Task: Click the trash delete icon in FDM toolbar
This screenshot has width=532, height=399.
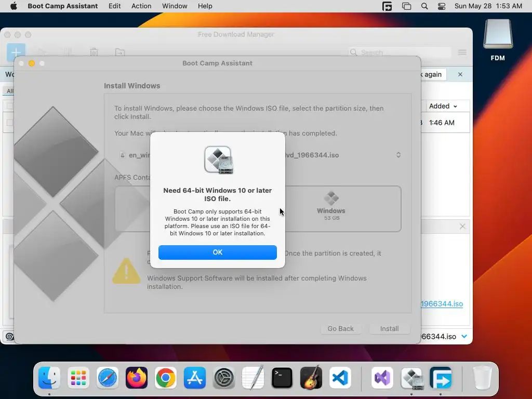Action: pyautogui.click(x=94, y=52)
